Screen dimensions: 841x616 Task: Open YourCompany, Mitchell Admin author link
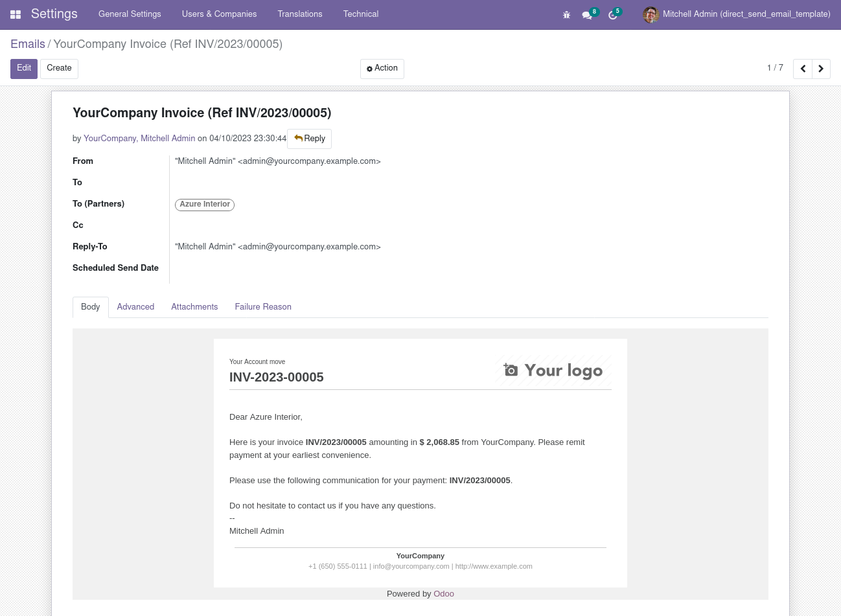139,139
